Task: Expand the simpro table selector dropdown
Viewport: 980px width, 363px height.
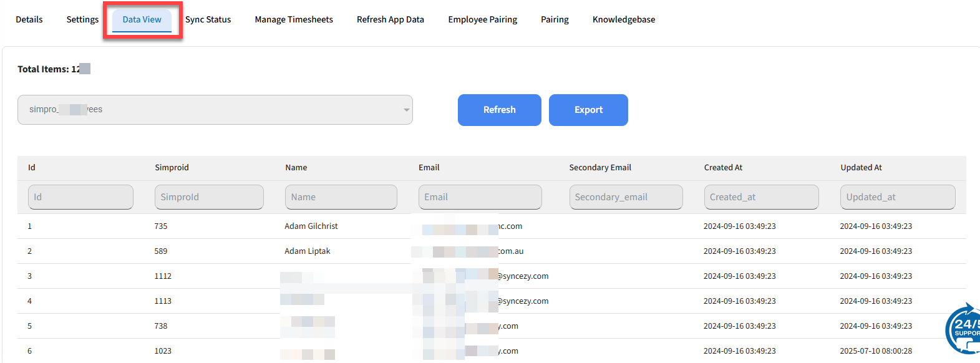Action: [215, 110]
